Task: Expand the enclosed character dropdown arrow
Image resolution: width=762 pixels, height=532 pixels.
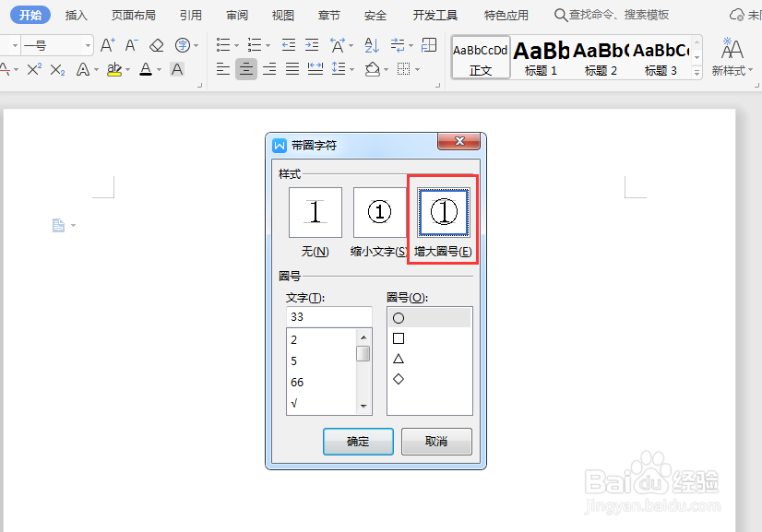Action: click(x=196, y=46)
